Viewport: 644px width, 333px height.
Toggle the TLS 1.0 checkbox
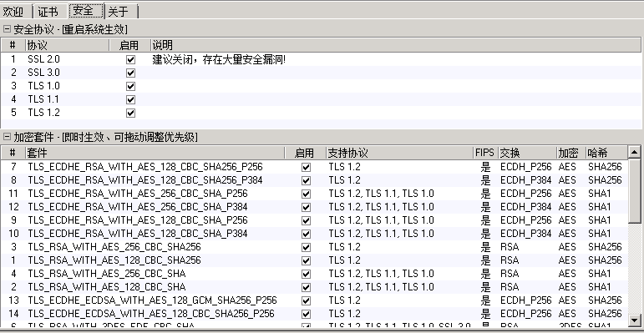[130, 86]
